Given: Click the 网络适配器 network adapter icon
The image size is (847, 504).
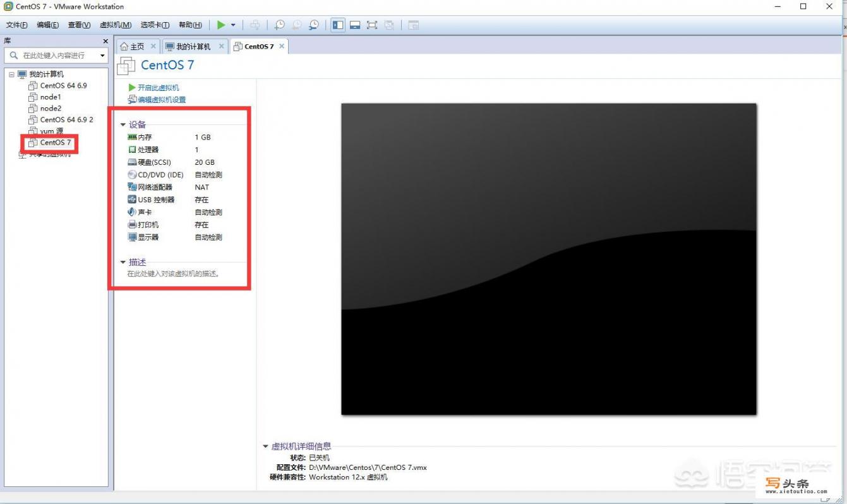Looking at the screenshot, I should pyautogui.click(x=132, y=187).
